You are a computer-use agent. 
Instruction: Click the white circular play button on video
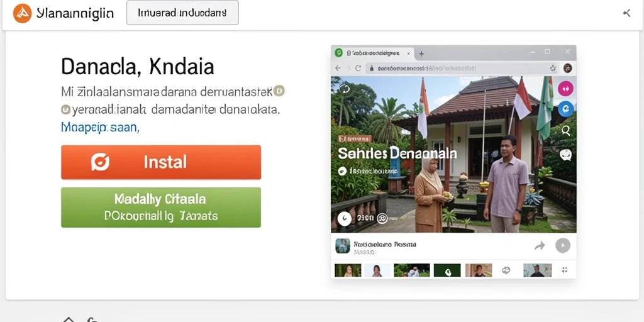click(344, 219)
